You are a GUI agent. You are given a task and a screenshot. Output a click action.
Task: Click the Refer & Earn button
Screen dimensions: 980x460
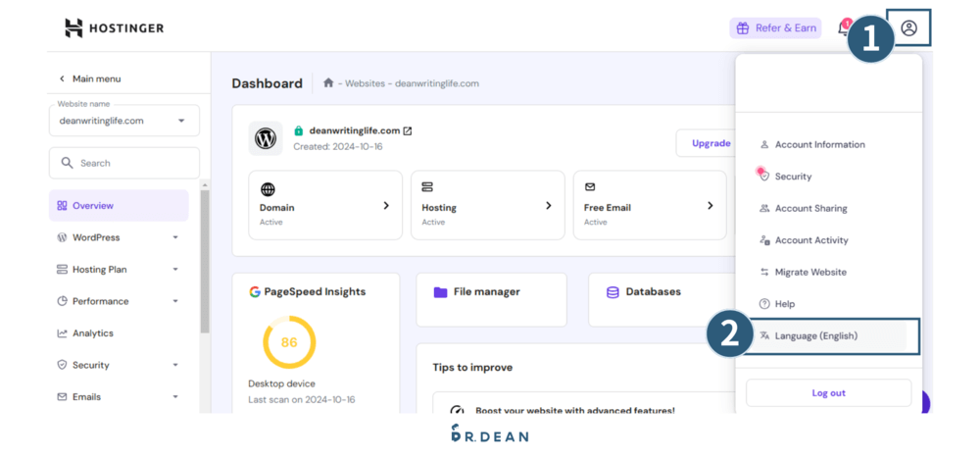click(x=775, y=28)
